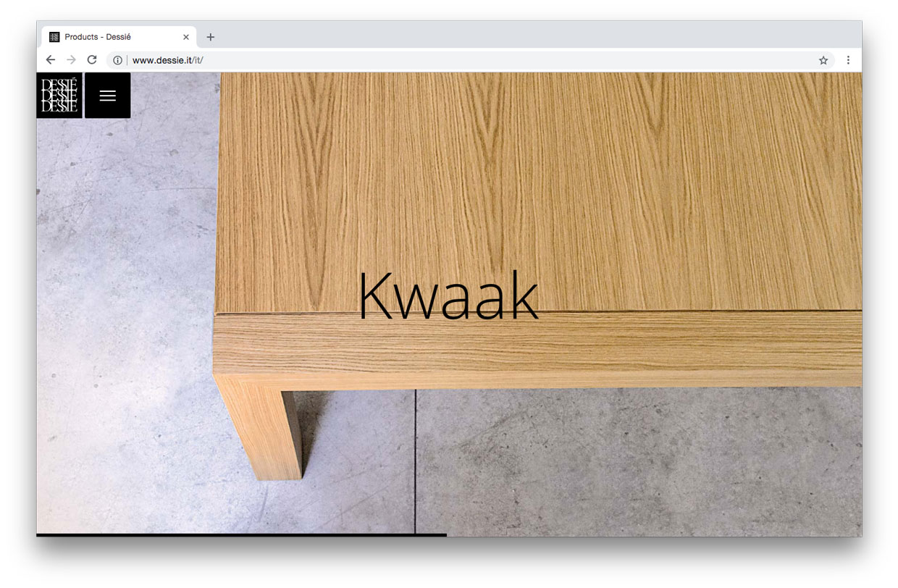Screen dimensions: 898x588
Task: Click the slideshow progress bar at bottom
Action: click(x=242, y=535)
